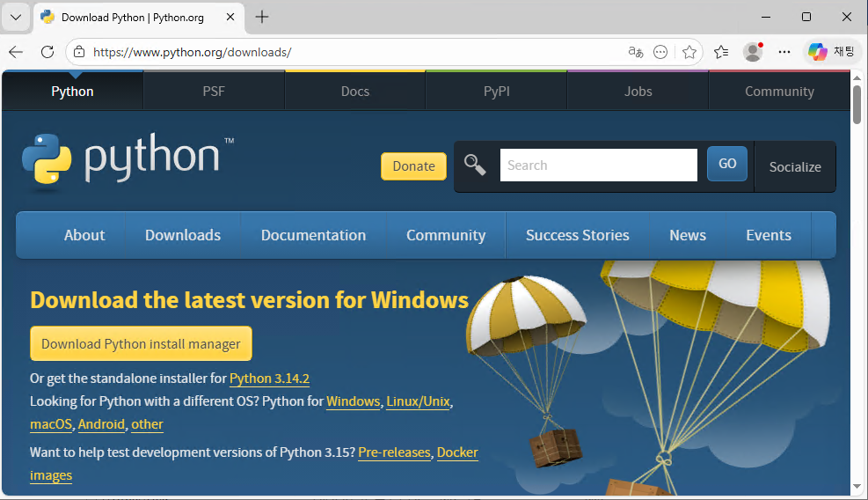Viewport: 868px width, 500px height.
Task: Refresh the page with the reload icon
Action: pyautogui.click(x=47, y=52)
